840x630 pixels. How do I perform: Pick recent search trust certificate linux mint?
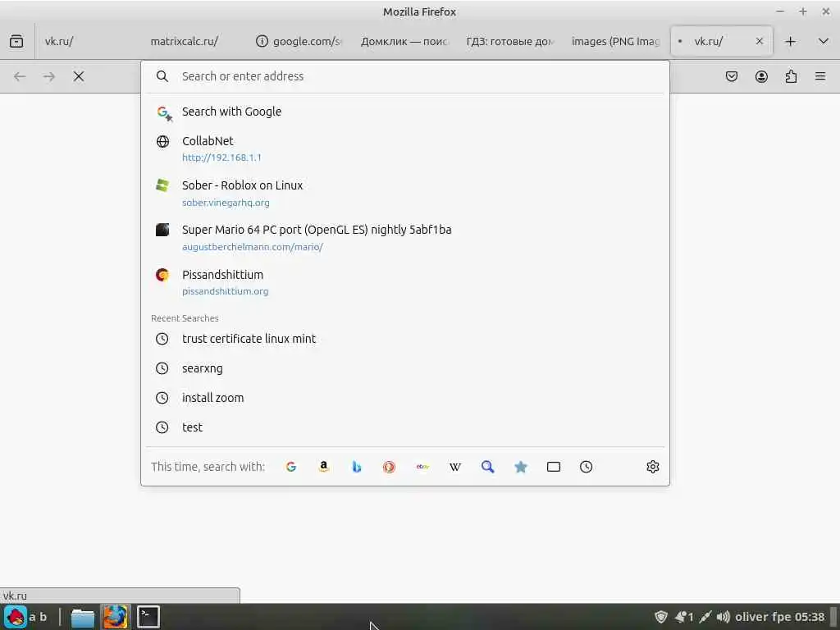tap(405, 339)
